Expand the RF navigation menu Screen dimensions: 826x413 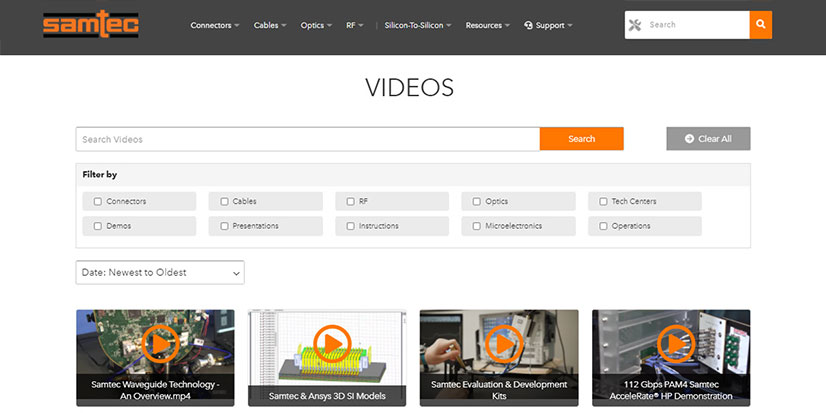point(355,25)
